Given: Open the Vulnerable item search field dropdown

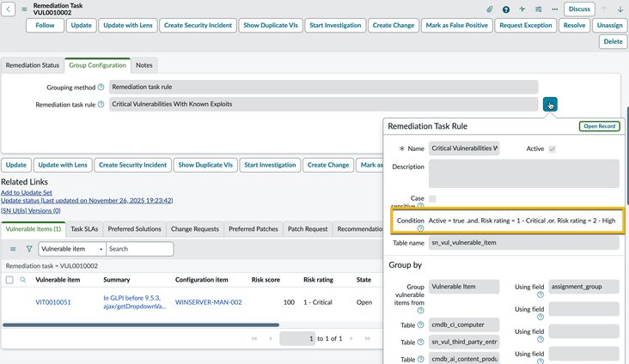Looking at the screenshot, I should pyautogui.click(x=71, y=249).
